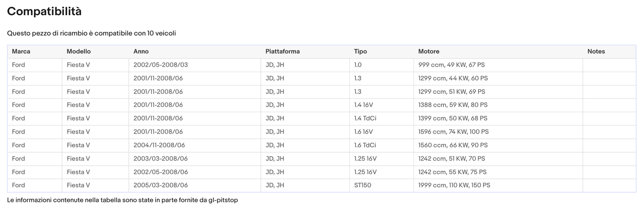Click the Piattaforma column header
Image resolution: width=644 pixels, height=211 pixels.
pos(283,52)
